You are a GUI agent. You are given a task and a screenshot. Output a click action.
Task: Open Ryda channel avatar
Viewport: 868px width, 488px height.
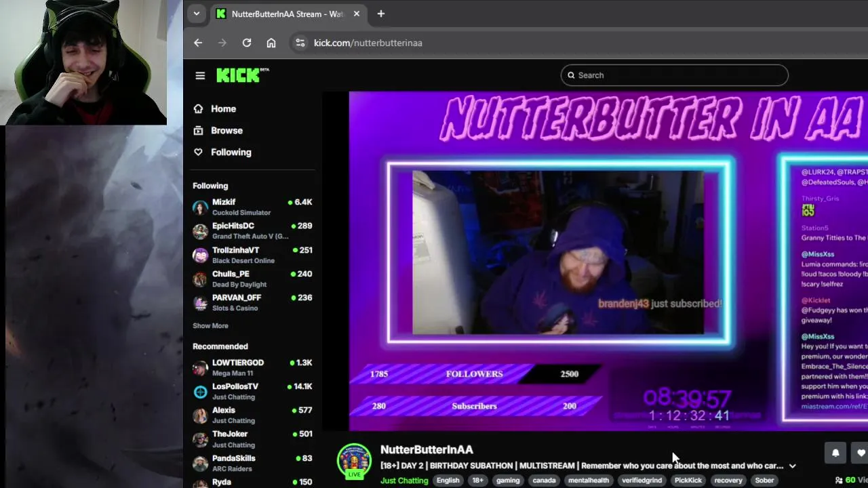tap(200, 484)
